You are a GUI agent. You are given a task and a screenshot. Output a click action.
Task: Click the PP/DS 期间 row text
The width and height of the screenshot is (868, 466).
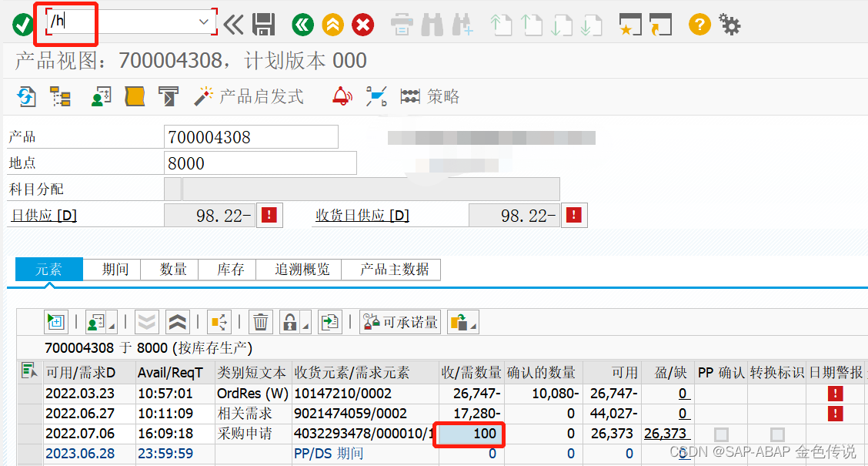point(329,454)
